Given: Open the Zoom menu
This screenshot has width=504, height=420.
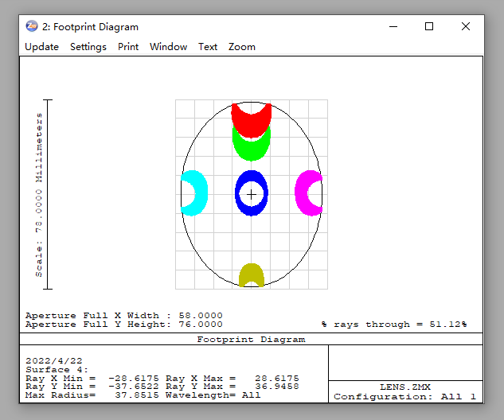Looking at the screenshot, I should [242, 47].
